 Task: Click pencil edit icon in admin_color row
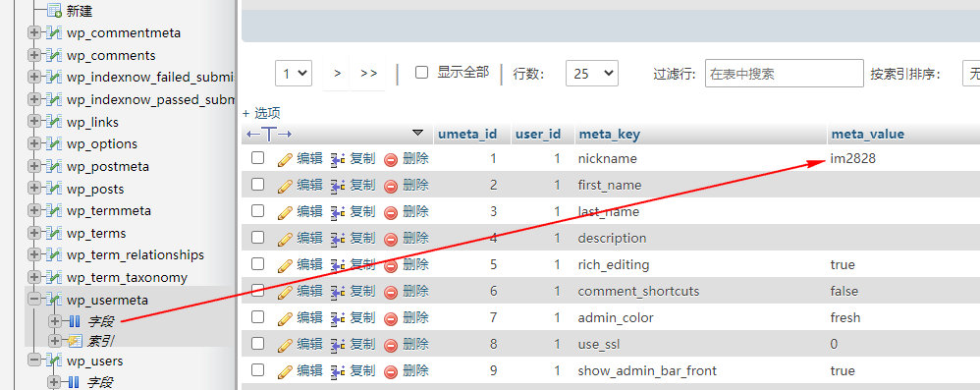pos(285,318)
